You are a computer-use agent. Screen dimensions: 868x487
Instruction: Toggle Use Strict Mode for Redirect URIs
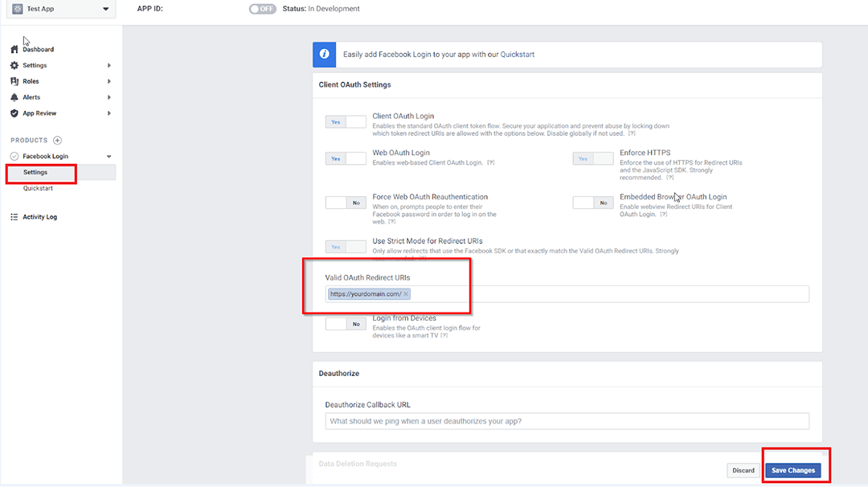click(x=346, y=247)
